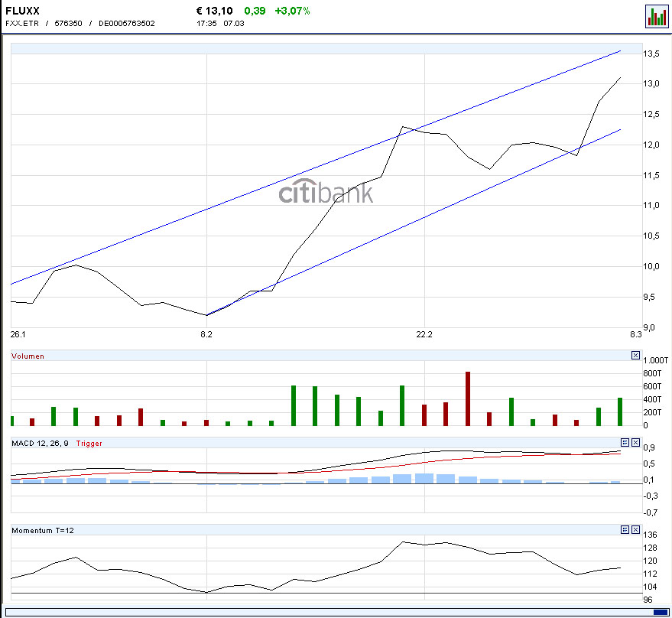The width and height of the screenshot is (672, 618).
Task: Click the tallest red volume bar
Action: [x=468, y=398]
